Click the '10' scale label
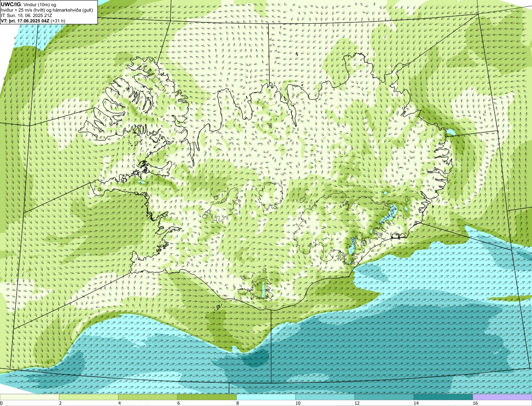 (x=298, y=403)
